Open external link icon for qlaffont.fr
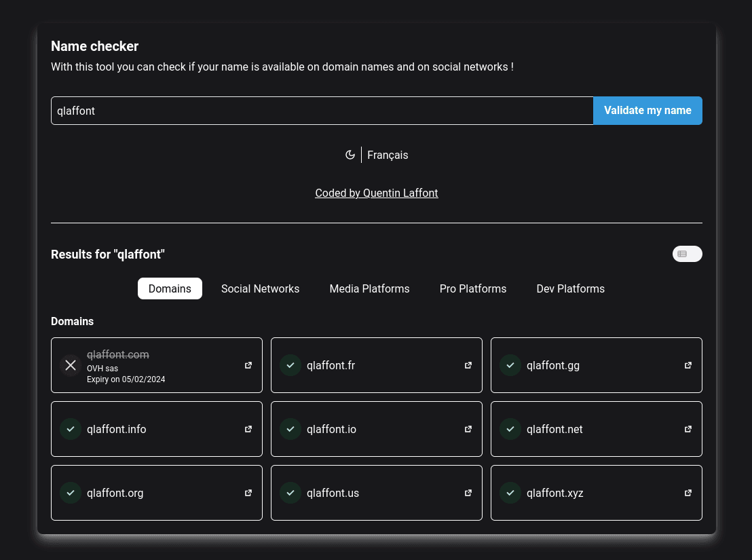This screenshot has height=560, width=752. pos(468,365)
